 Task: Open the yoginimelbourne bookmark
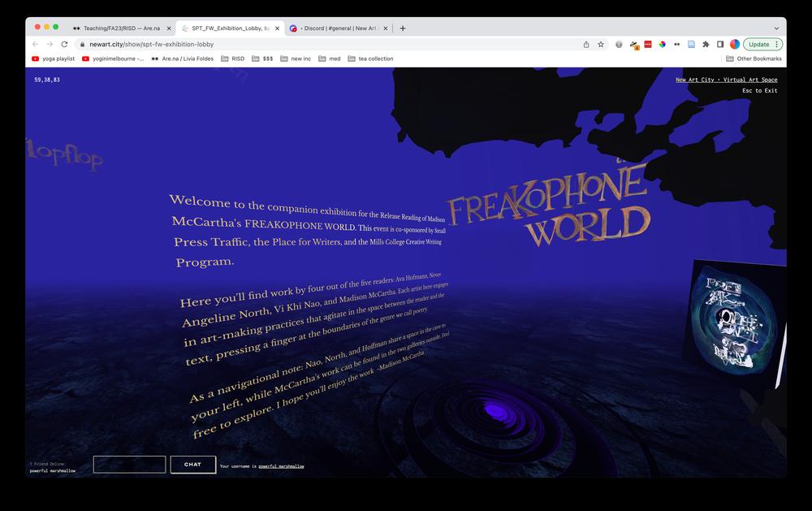(113, 59)
